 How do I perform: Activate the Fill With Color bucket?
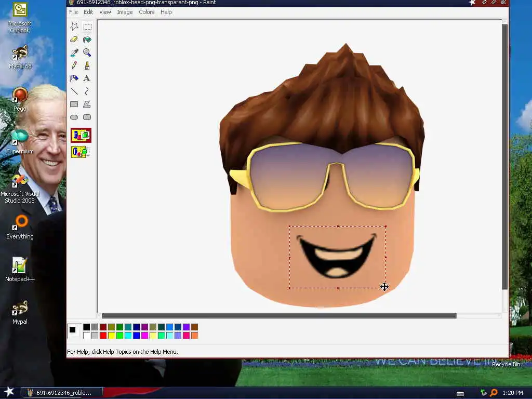[87, 39]
